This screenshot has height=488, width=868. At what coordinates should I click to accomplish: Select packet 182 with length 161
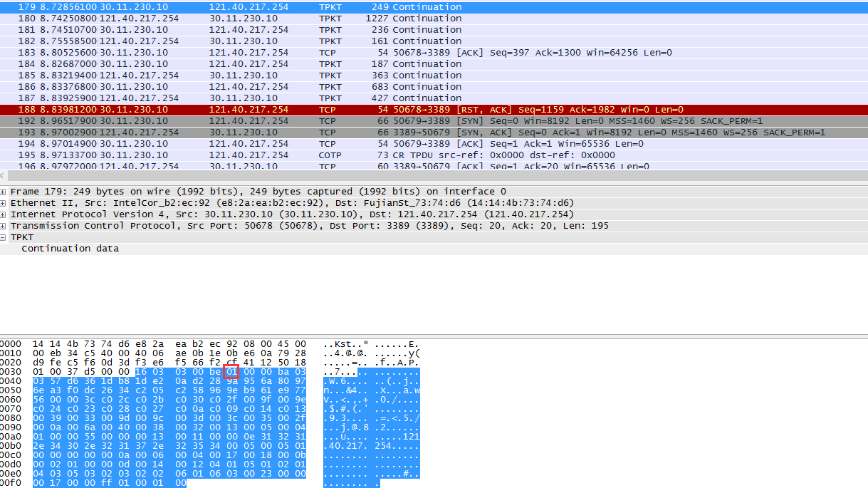(x=434, y=41)
